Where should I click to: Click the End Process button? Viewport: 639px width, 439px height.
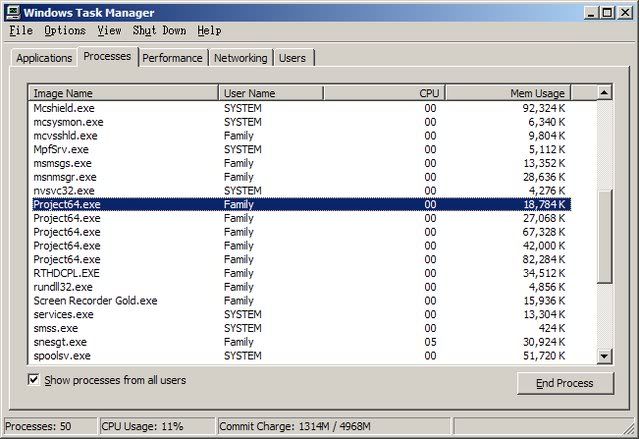click(565, 383)
